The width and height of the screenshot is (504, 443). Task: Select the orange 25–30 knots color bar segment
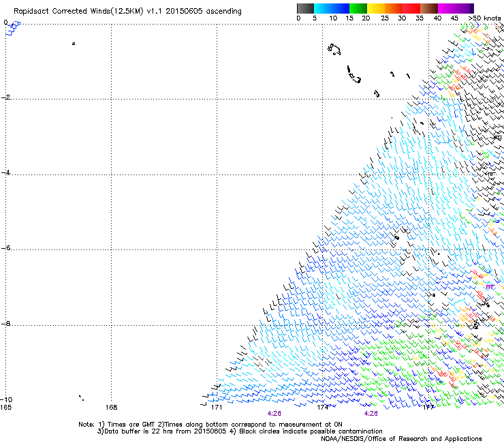coord(394,8)
